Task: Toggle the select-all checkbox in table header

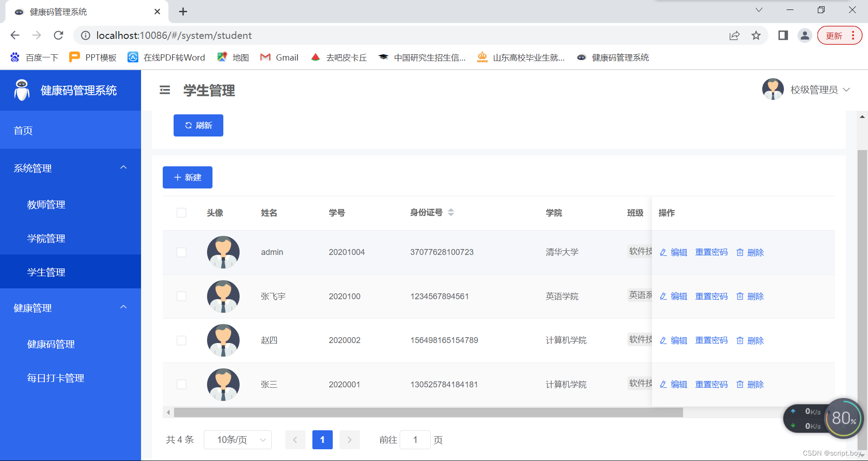Action: 181,212
